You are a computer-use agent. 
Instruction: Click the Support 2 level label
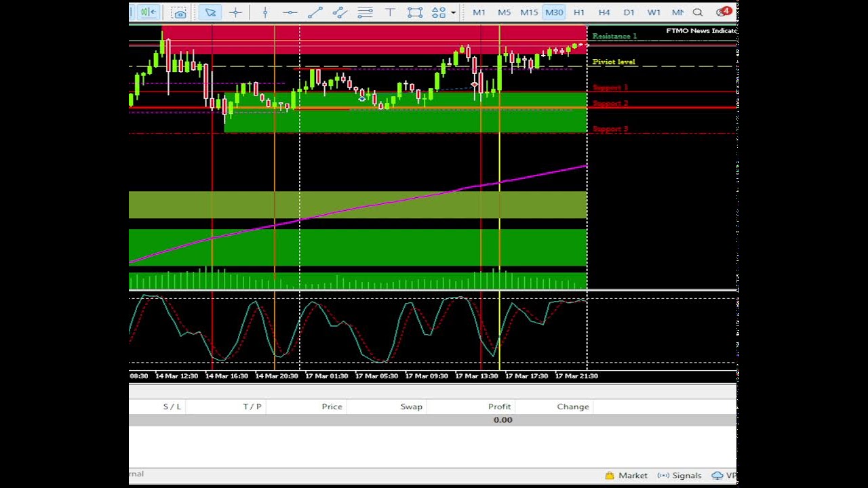click(610, 104)
